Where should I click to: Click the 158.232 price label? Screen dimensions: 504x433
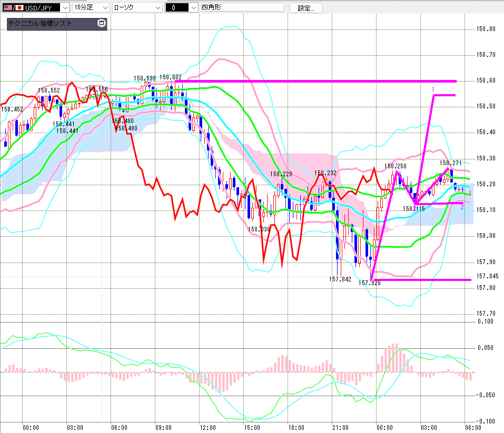point(325,173)
